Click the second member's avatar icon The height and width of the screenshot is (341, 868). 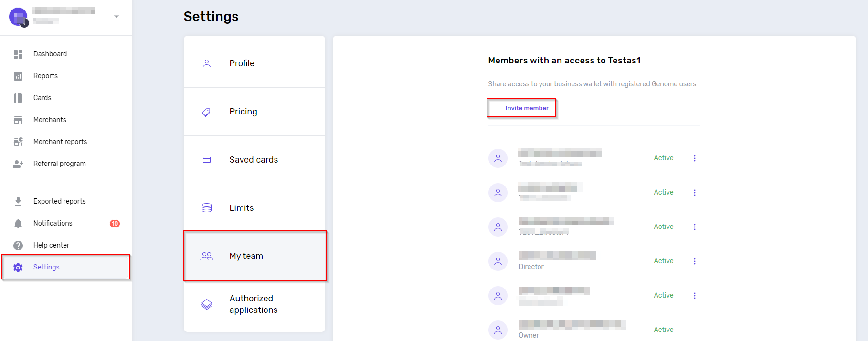[498, 193]
